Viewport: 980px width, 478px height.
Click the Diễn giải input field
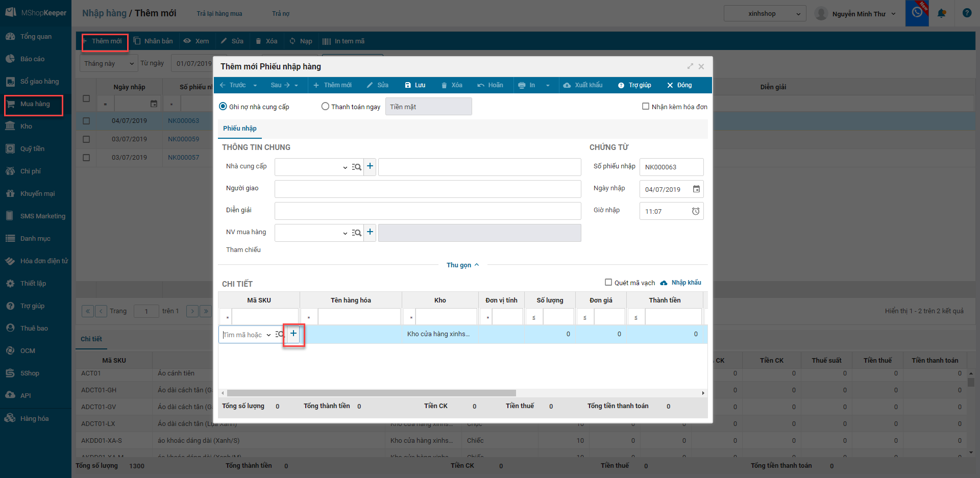tap(428, 211)
